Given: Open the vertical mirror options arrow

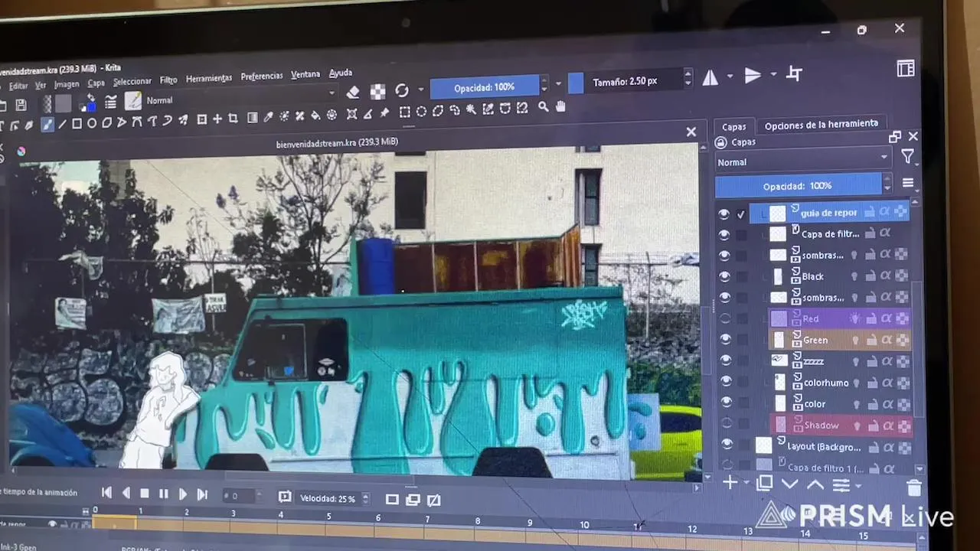Looking at the screenshot, I should (773, 75).
